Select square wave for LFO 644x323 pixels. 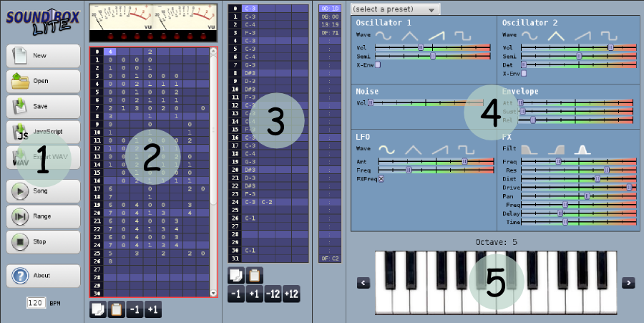coord(466,150)
